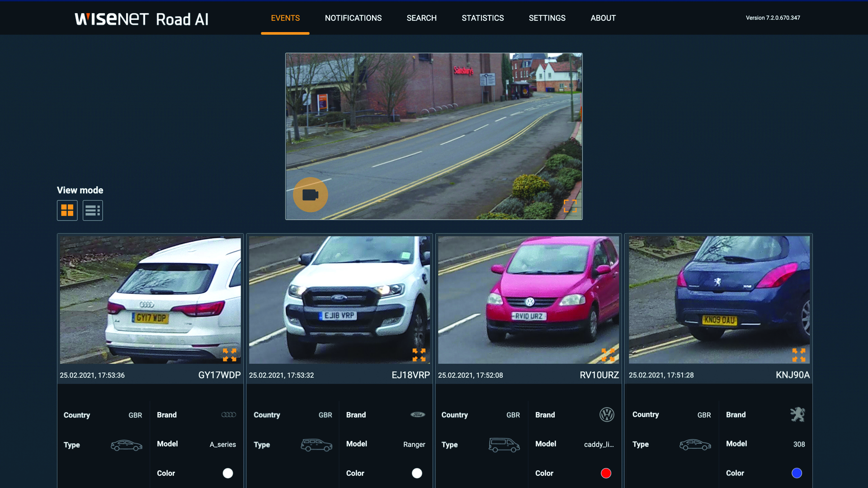This screenshot has width=868, height=488.
Task: Expand live camera view to fullscreen
Action: [x=570, y=206]
